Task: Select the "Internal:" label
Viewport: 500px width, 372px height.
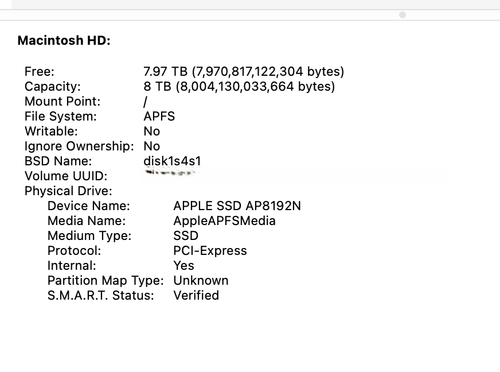Action: point(72,266)
